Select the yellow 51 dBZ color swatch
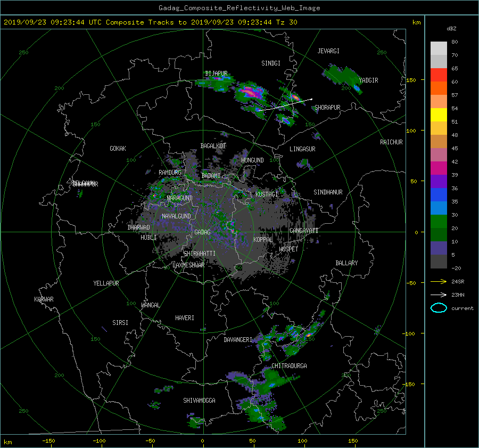 coord(439,115)
